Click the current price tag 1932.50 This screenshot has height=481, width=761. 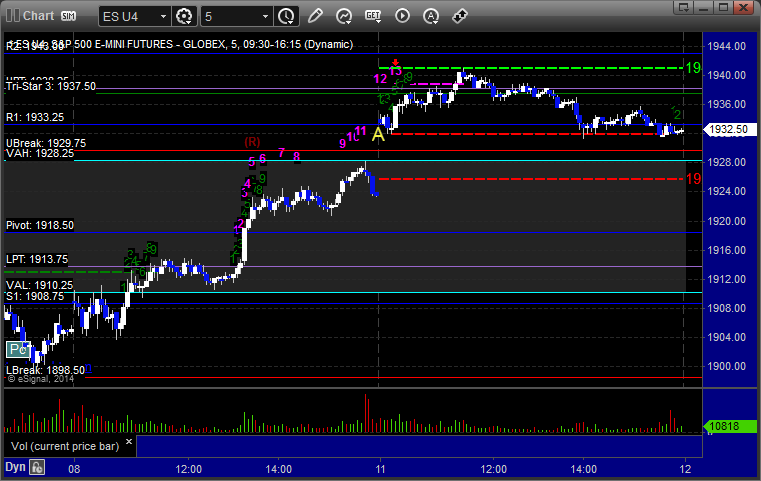[x=729, y=130]
